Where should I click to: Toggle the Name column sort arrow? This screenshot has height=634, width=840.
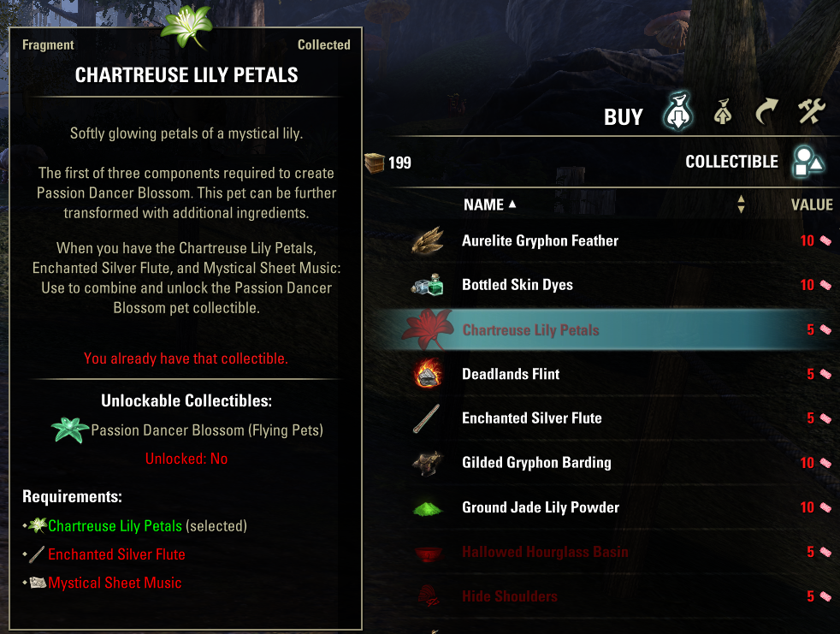(511, 204)
